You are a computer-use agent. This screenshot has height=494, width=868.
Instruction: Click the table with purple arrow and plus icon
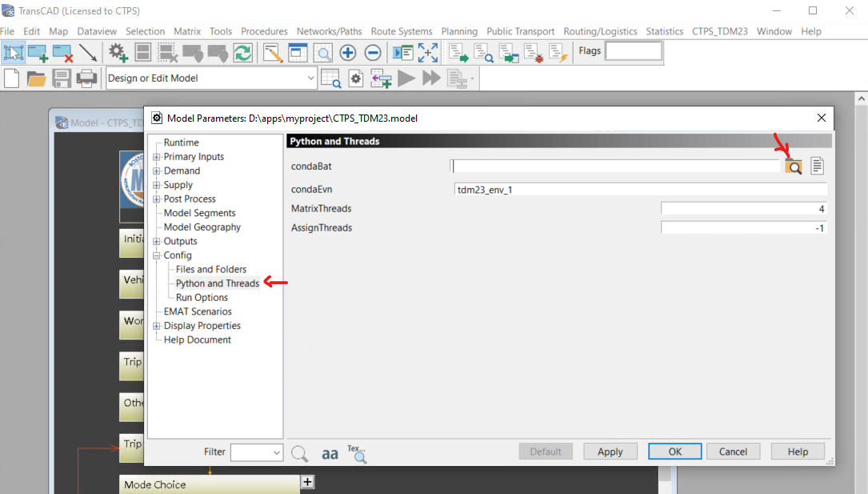tap(381, 78)
